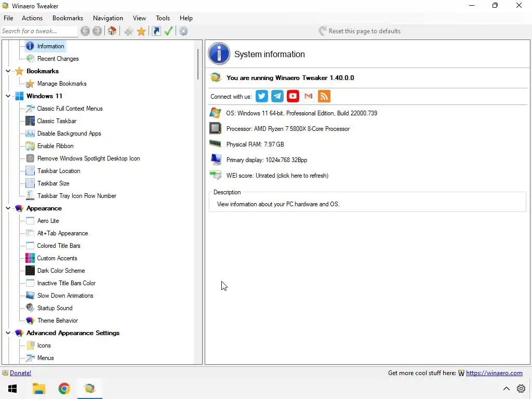Collapse the Windows 11 tree group

pos(8,96)
